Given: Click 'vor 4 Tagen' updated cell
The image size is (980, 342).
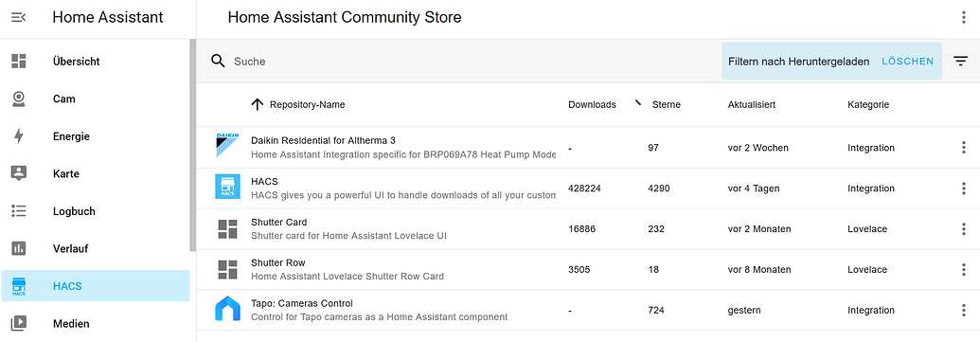Looking at the screenshot, I should coord(754,189).
